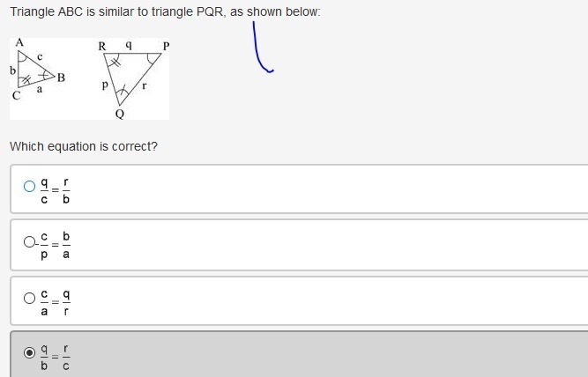Select the c/a = q/r radio button
588x377 pixels.
coord(29,299)
